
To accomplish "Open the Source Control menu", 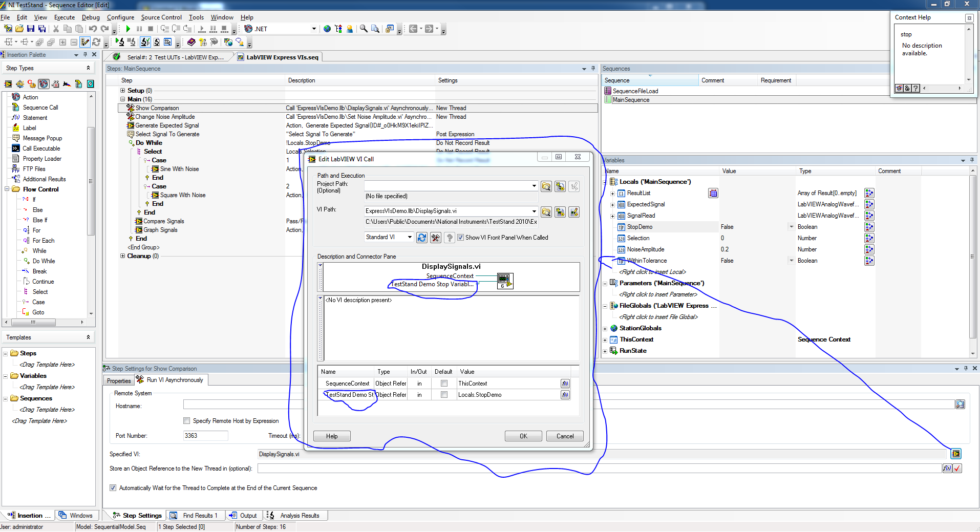I will coord(161,17).
